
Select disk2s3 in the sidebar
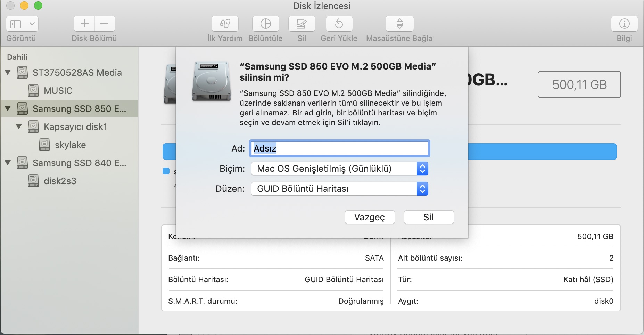[x=60, y=181]
